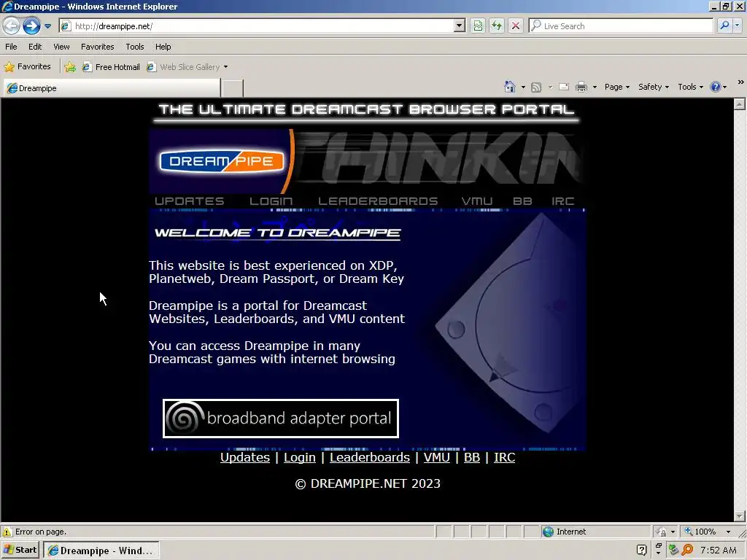Click the orange magnifier tray icon
The width and height of the screenshot is (747, 560).
point(687,551)
